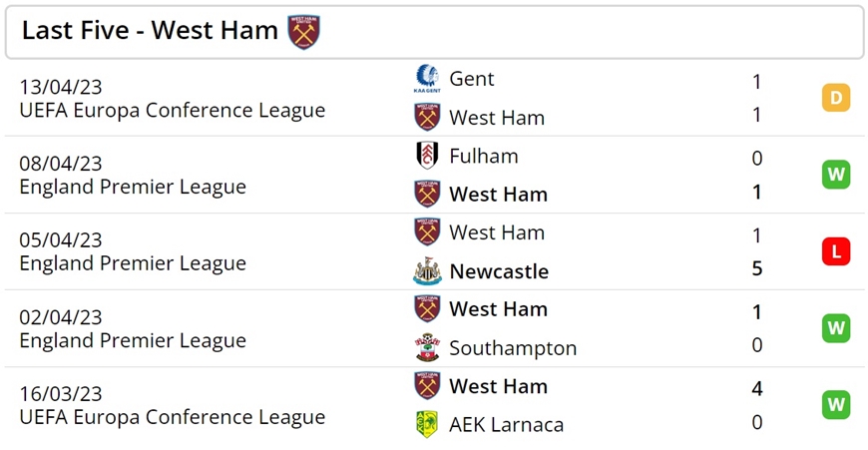Click the W badge for Southampton match
868x450 pixels.
coord(836,328)
